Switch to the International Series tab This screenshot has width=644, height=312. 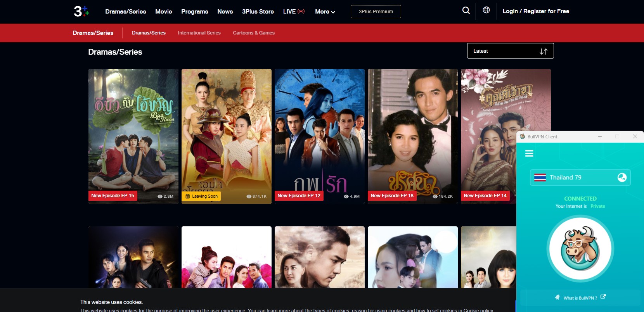pyautogui.click(x=199, y=33)
